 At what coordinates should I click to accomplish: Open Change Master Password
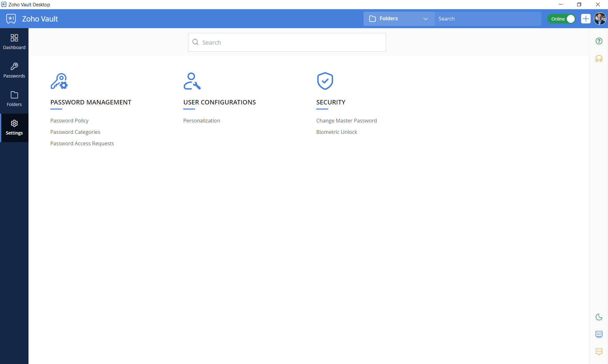coord(346,121)
